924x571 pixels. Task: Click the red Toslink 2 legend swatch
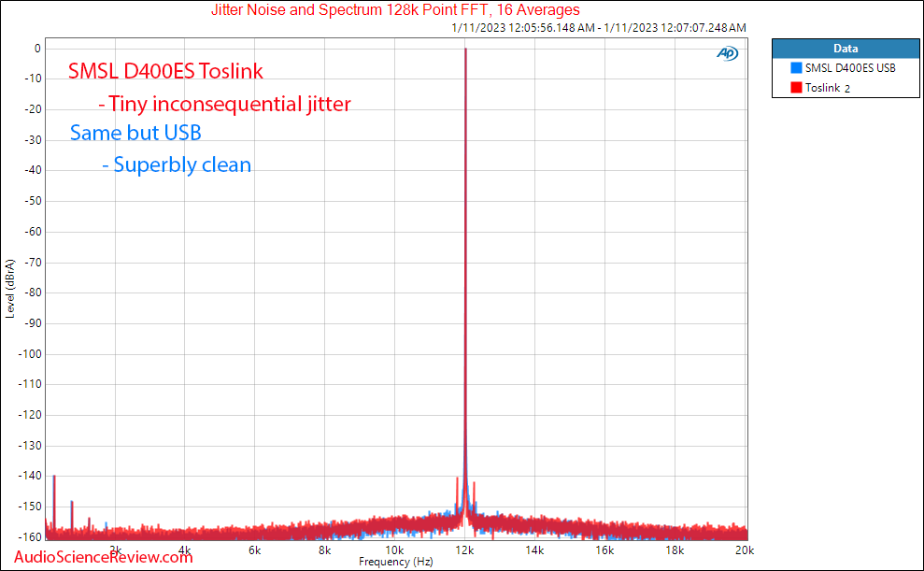point(796,87)
